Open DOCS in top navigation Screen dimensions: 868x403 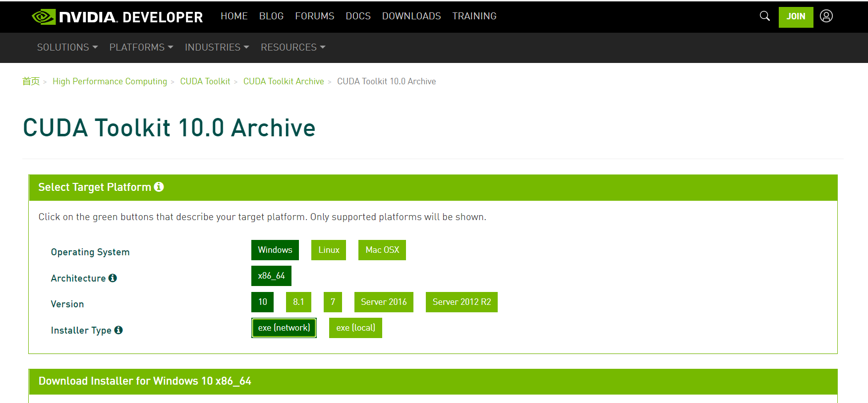tap(358, 16)
